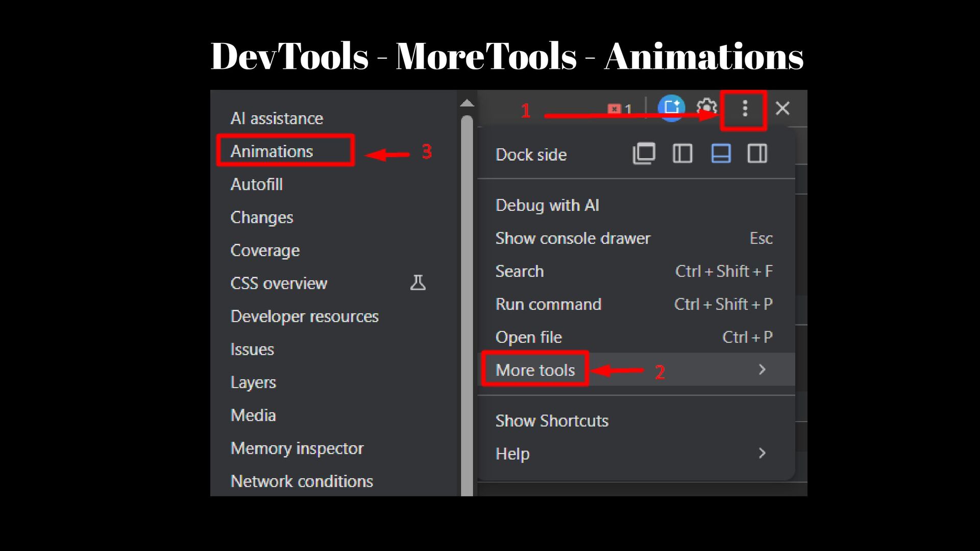Expand the More tools submenu arrow
The image size is (980, 551).
[762, 369]
